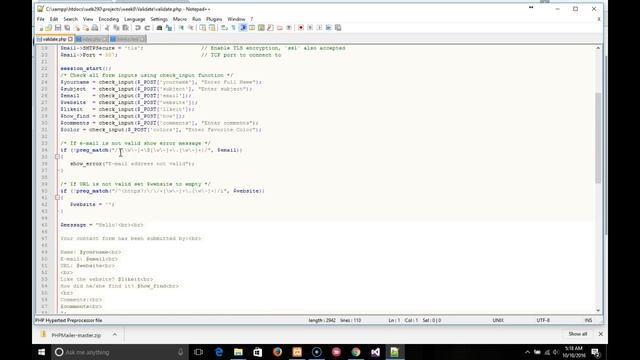The height and width of the screenshot is (360, 640).
Task: Open the Plugins menu
Action: 214,19
